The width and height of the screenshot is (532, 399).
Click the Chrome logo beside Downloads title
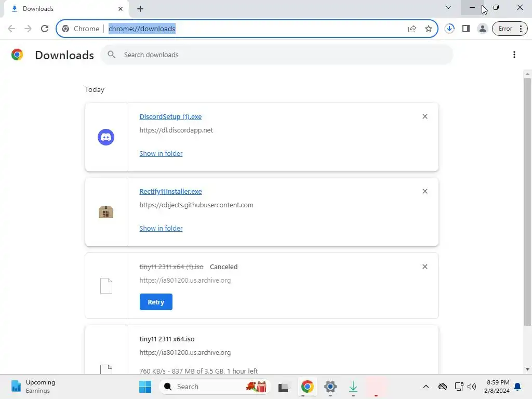coord(17,55)
